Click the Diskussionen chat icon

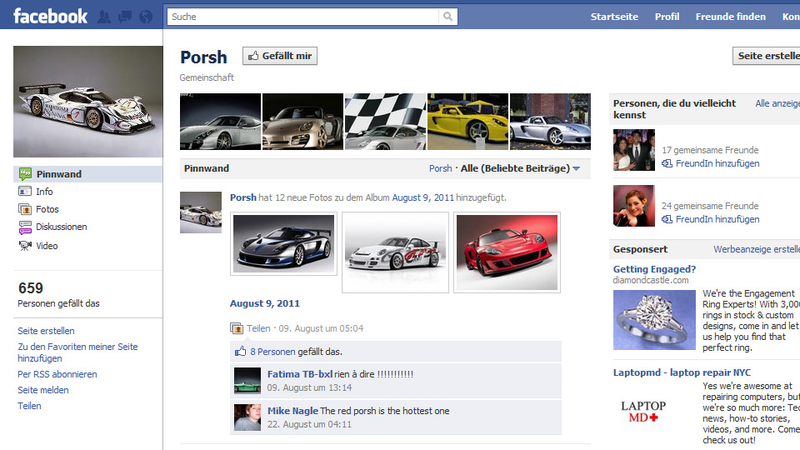[25, 227]
